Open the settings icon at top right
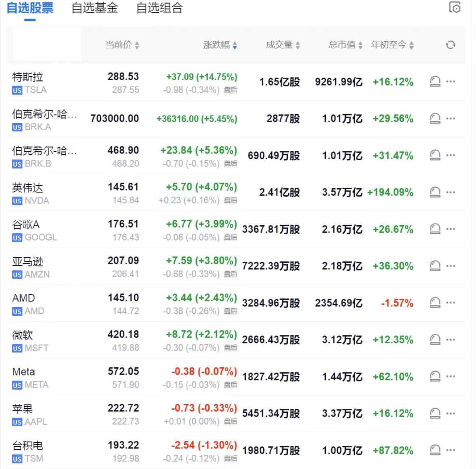Viewport: 476px width, 469px height. click(x=455, y=7)
